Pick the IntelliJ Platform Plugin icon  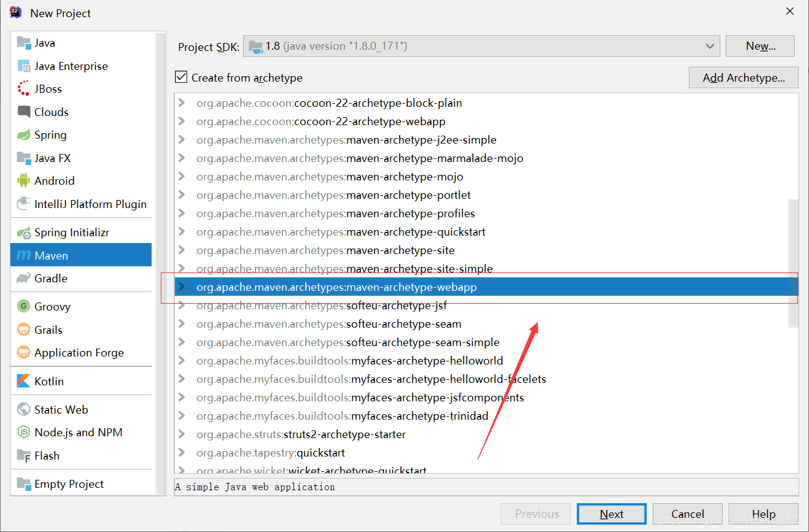click(x=24, y=204)
